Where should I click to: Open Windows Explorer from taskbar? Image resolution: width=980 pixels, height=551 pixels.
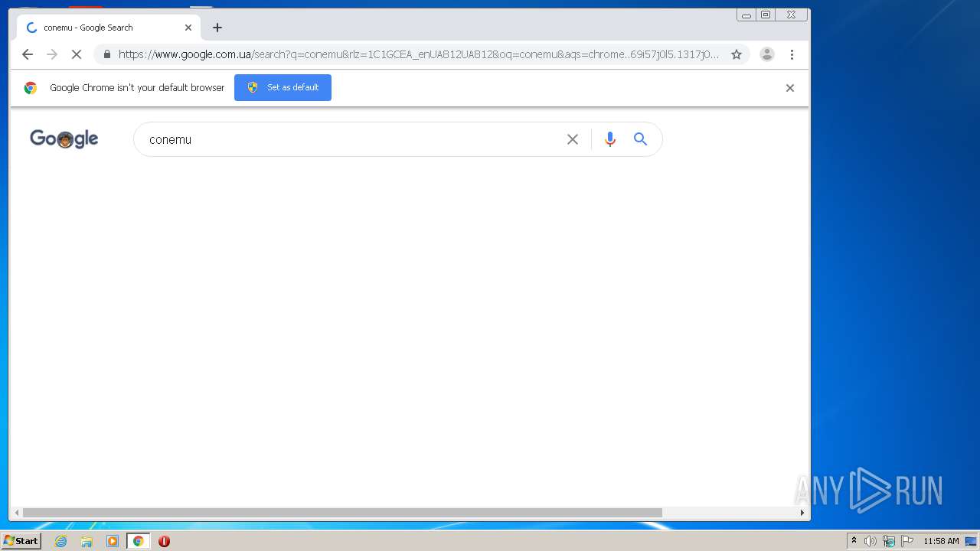pos(87,541)
